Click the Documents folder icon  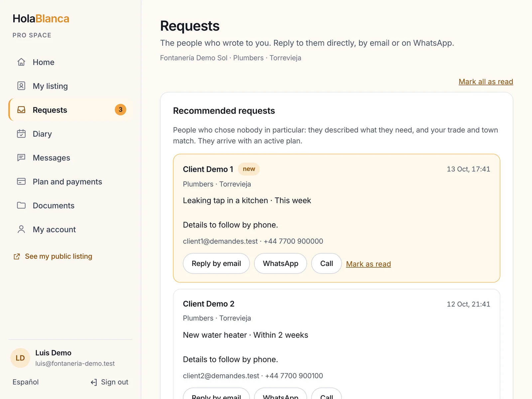21,206
